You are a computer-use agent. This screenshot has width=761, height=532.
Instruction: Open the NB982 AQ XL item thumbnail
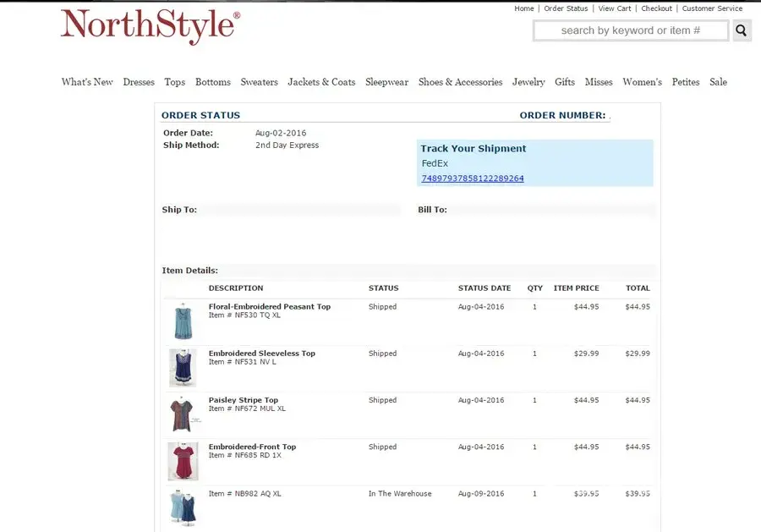(x=183, y=507)
